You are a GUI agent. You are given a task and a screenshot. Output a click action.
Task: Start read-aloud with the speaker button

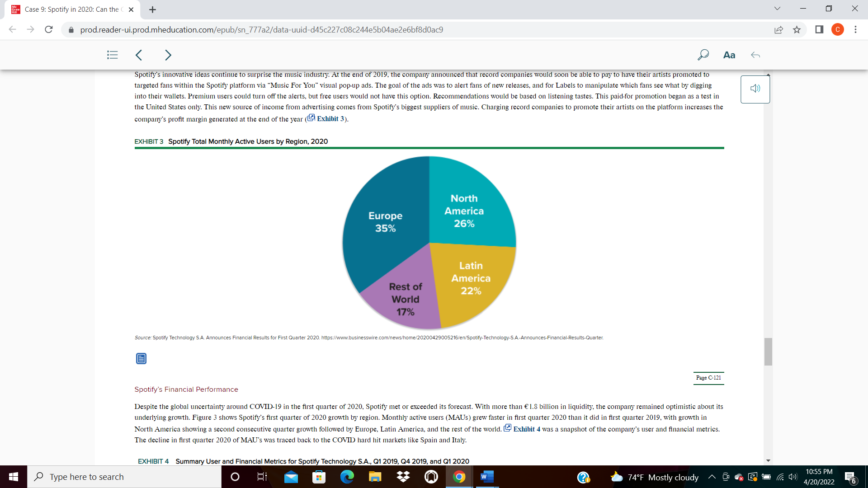tap(755, 89)
